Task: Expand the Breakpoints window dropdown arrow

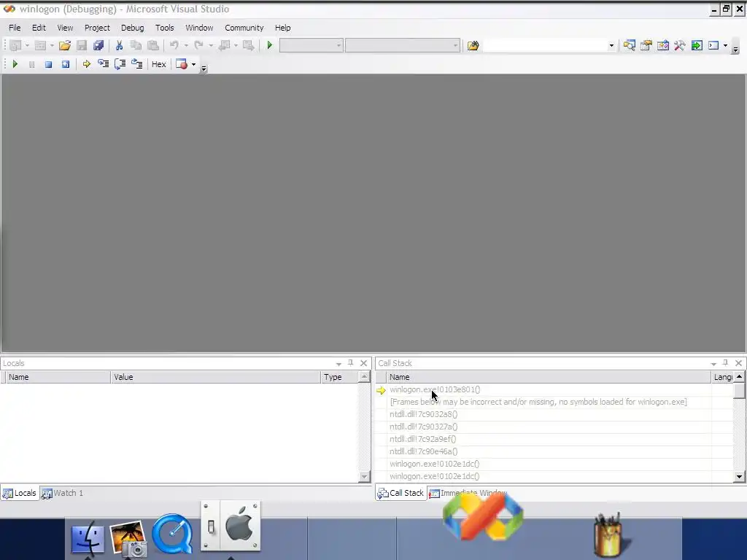Action: pyautogui.click(x=193, y=64)
